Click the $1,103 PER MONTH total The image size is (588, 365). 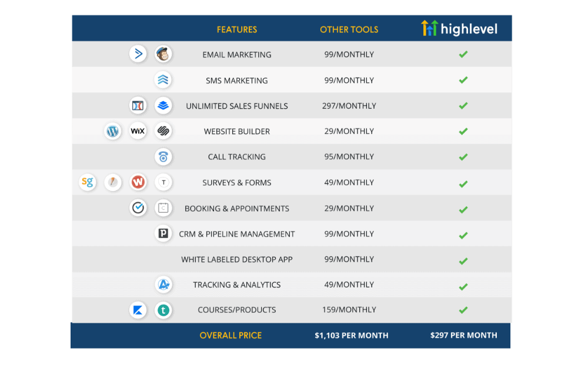point(352,336)
